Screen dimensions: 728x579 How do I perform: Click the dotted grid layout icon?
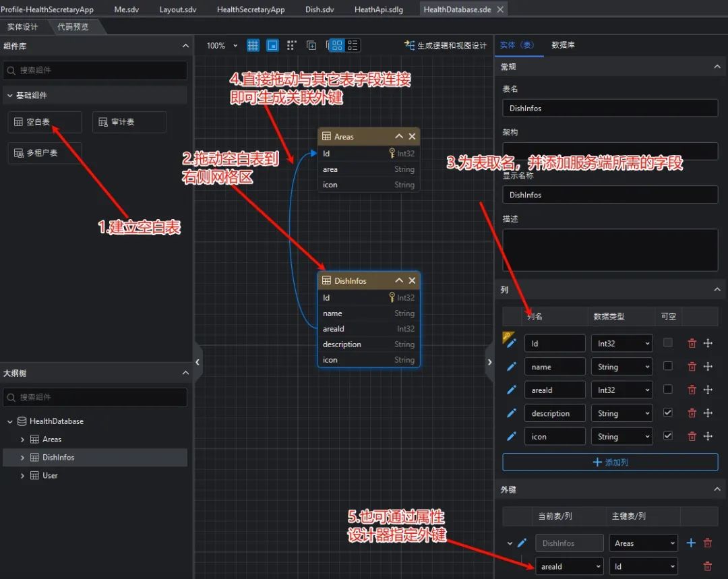click(292, 46)
